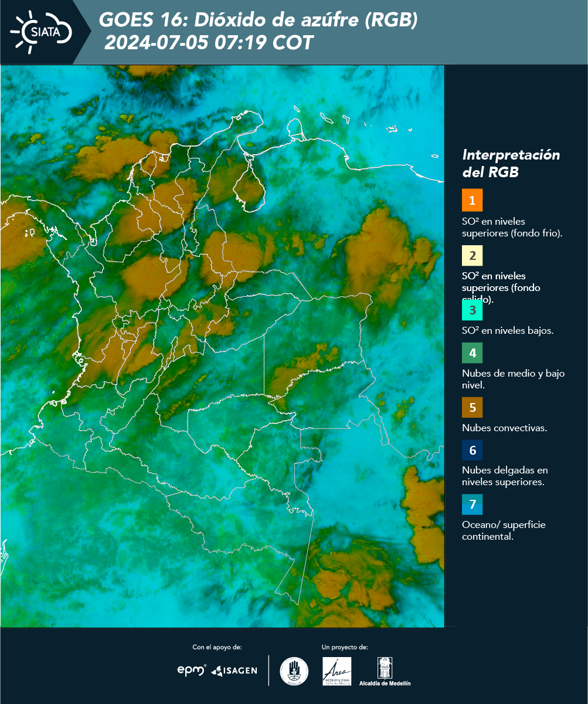This screenshot has width=588, height=704.
Task: Click the SIATA logo in the header
Action: 41,32
